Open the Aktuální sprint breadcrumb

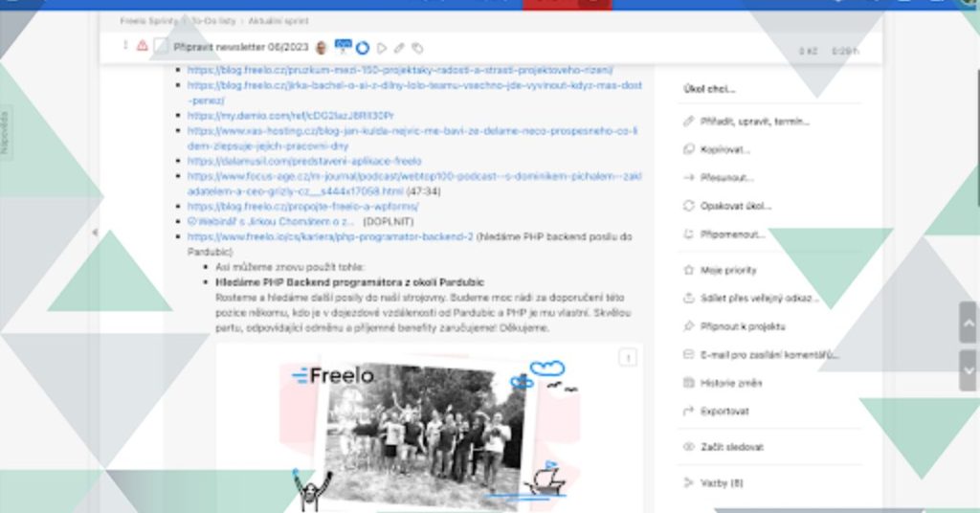pyautogui.click(x=278, y=21)
